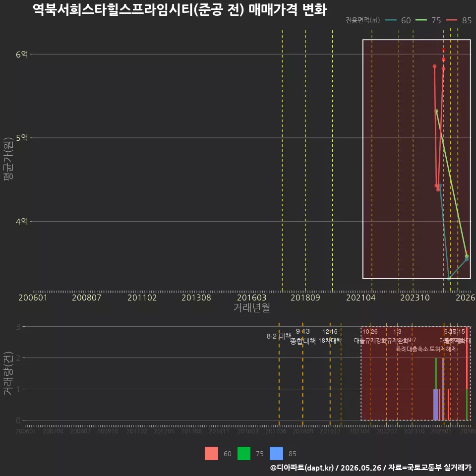Viewport: 476px width, 476px height.
Task: Click the 201411 label on the volume chart
Action: pos(219,431)
